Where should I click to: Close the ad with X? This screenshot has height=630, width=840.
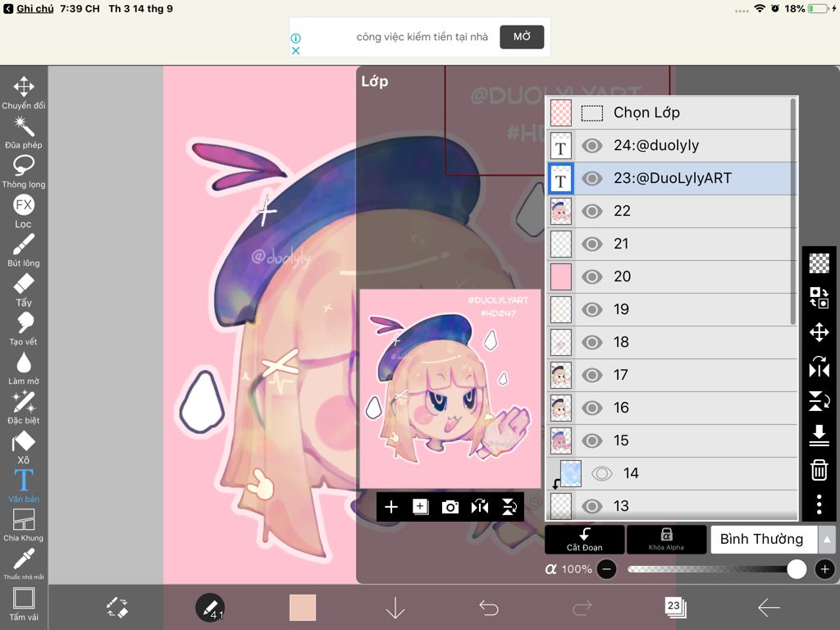(295, 51)
